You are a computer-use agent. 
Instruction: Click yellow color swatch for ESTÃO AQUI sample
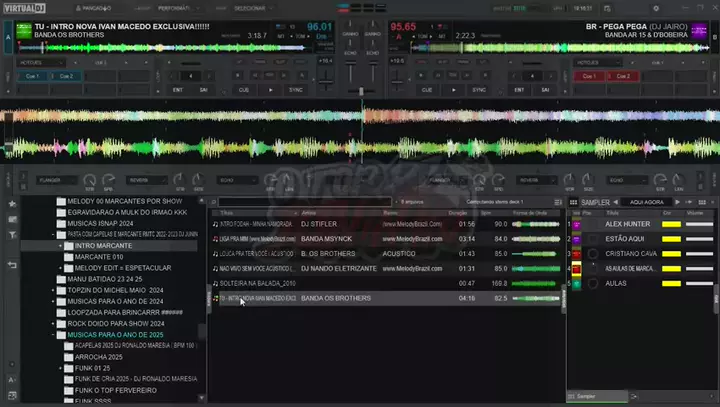click(671, 239)
